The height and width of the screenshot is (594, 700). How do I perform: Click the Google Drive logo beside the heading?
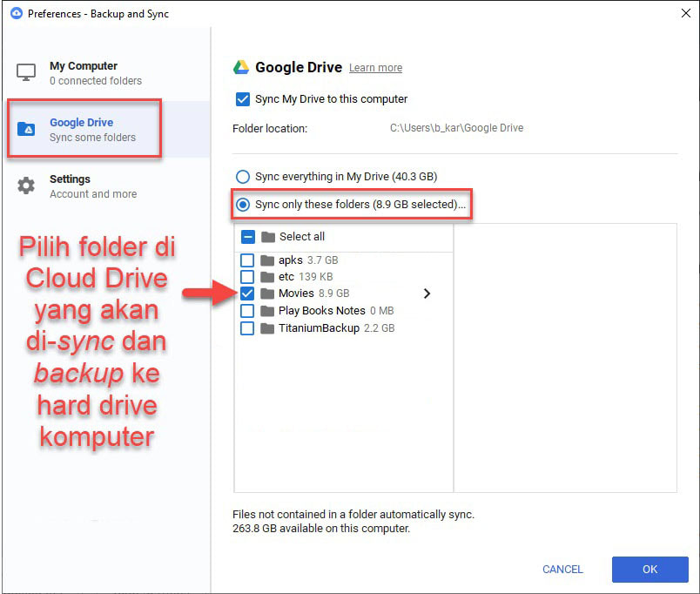pos(241,67)
